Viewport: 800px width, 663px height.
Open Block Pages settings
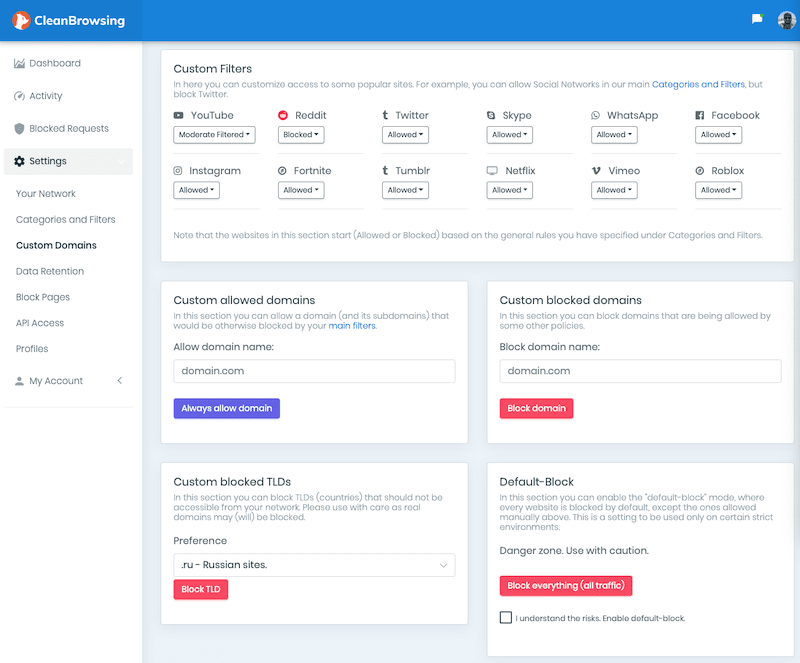click(43, 297)
